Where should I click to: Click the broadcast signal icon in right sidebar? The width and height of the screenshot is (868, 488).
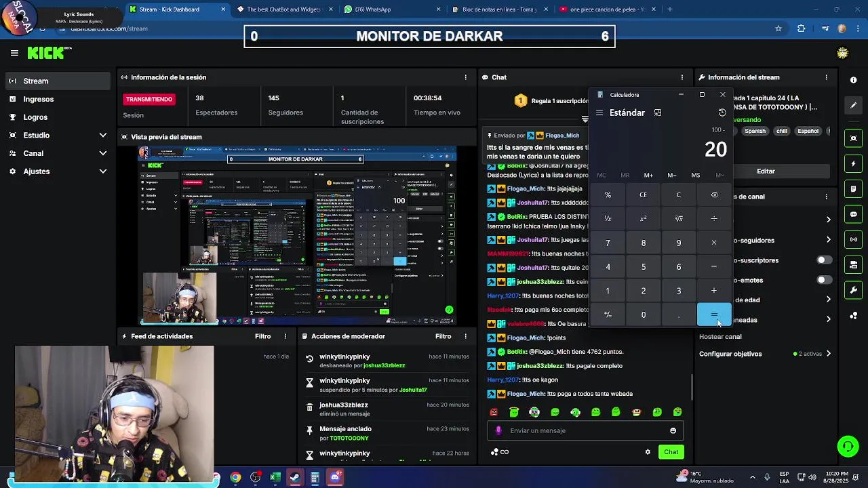[x=854, y=239]
